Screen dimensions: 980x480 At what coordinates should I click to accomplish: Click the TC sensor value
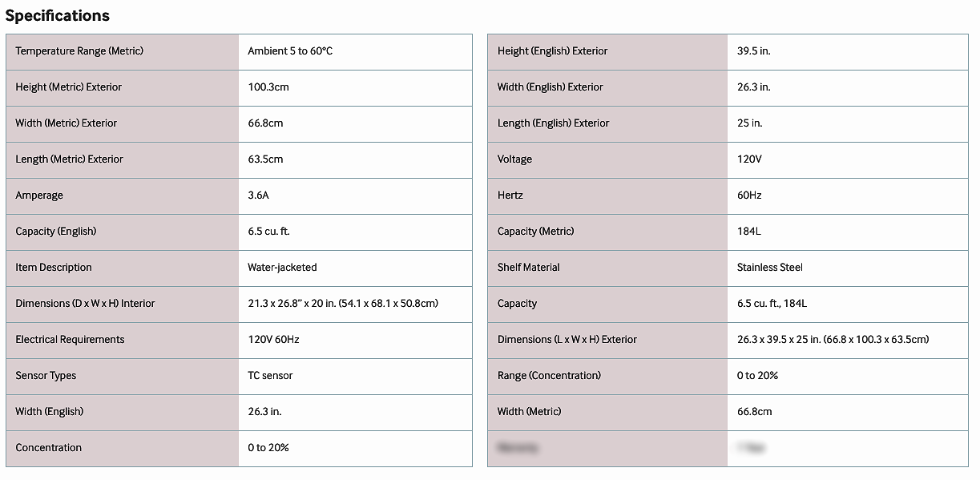[270, 376]
